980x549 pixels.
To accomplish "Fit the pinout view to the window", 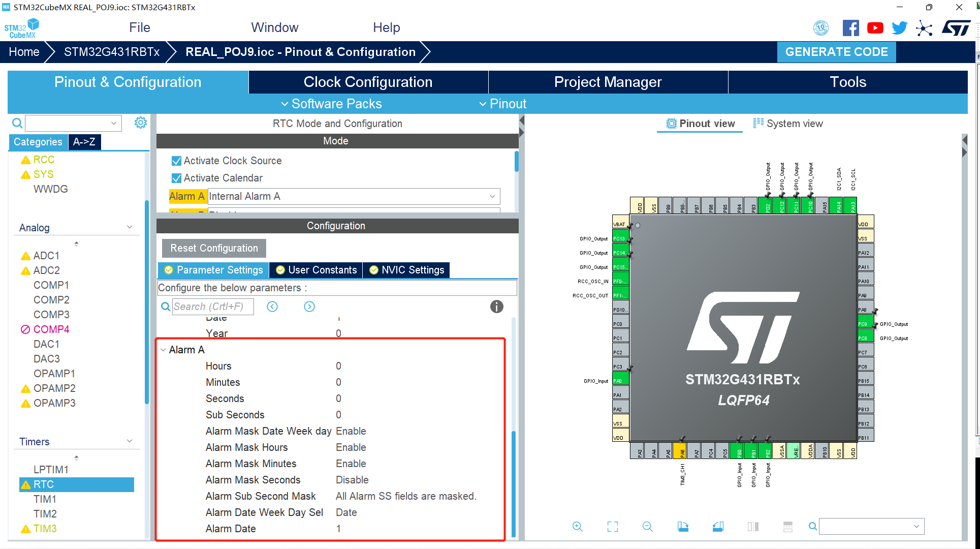I will [x=613, y=527].
